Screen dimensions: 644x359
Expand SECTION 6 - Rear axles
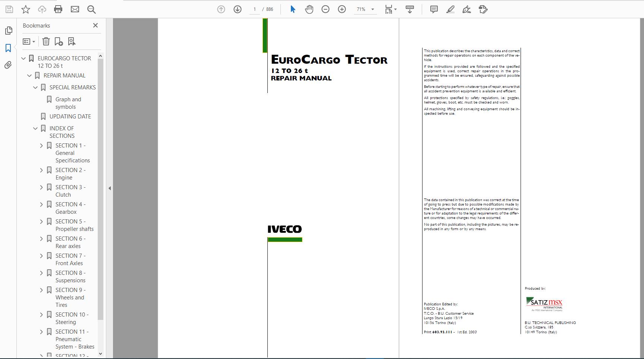click(41, 239)
